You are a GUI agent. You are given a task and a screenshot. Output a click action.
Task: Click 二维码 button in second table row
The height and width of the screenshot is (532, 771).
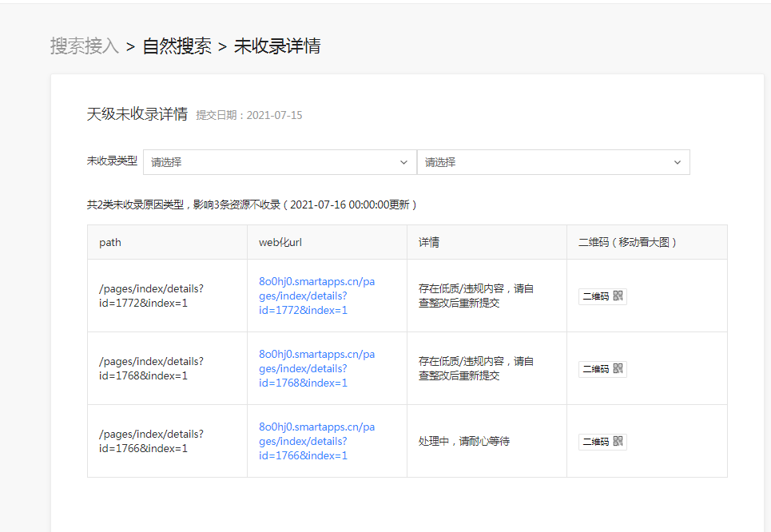[602, 369]
